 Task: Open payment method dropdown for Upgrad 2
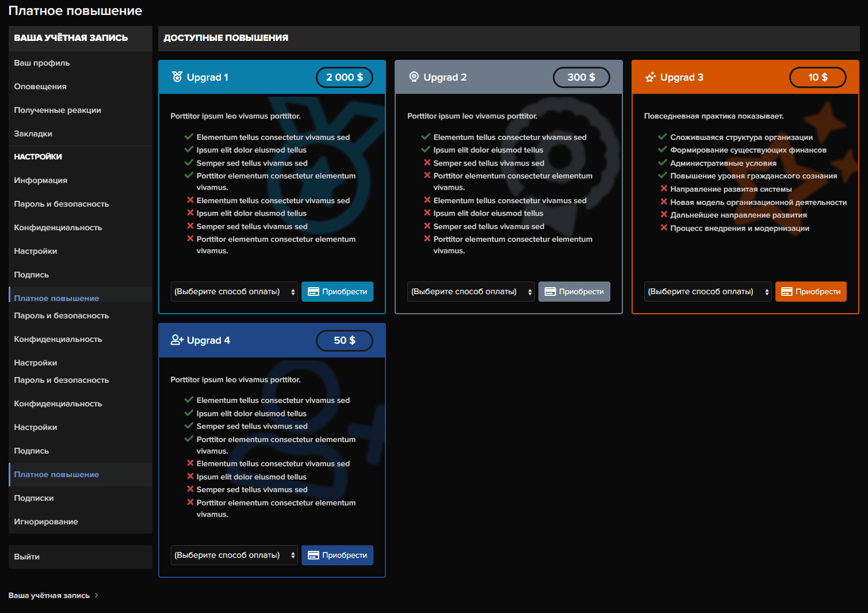click(x=471, y=292)
